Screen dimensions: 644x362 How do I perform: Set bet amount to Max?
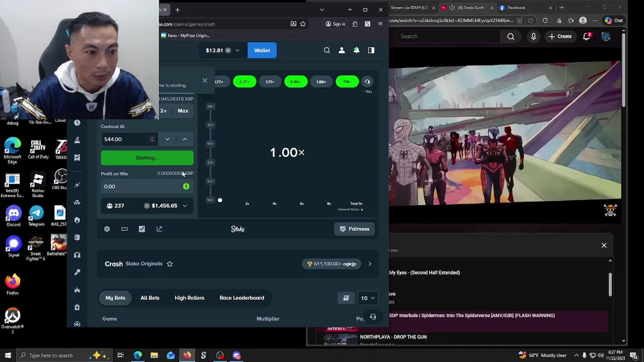(183, 111)
